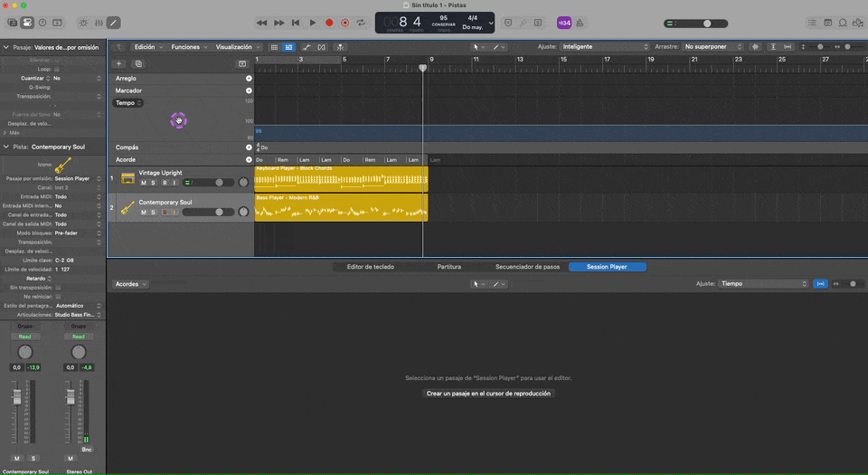
Task: Switch to the Partitura tab
Action: (449, 267)
